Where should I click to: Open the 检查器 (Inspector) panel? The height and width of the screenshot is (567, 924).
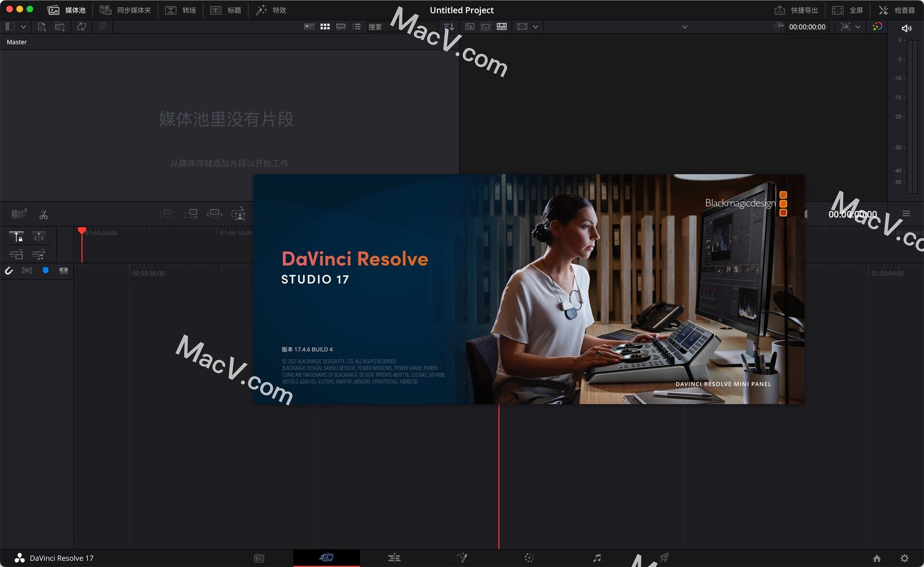pos(897,10)
